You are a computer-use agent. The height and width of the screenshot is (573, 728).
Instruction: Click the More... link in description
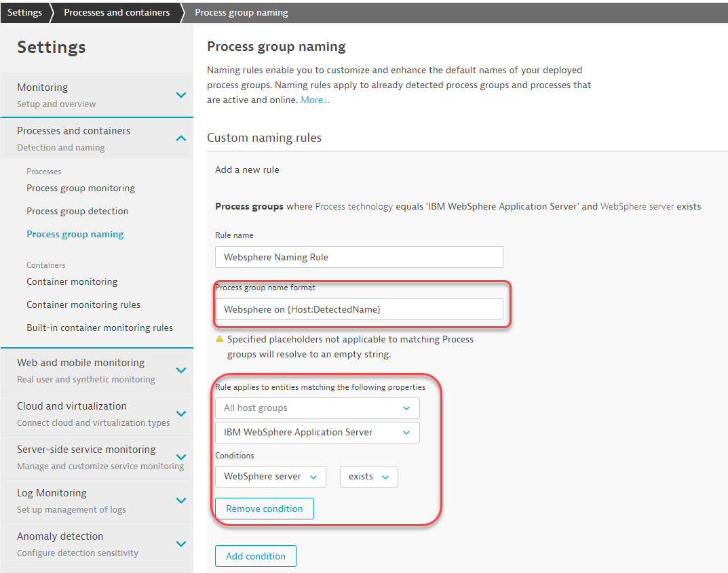click(x=315, y=100)
